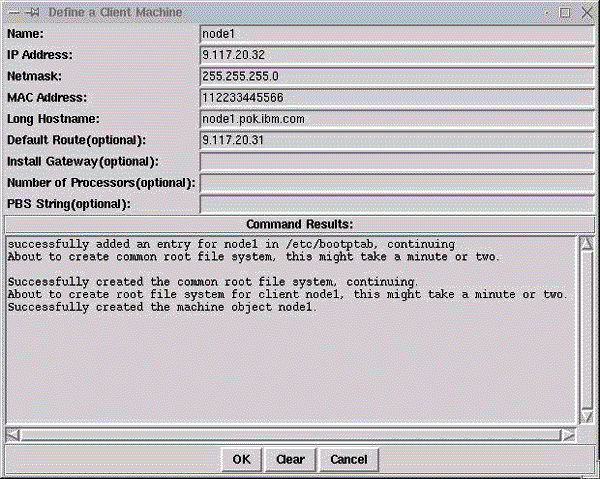Click the horizontal scrollbar right arrow
600x479 pixels.
pos(567,434)
